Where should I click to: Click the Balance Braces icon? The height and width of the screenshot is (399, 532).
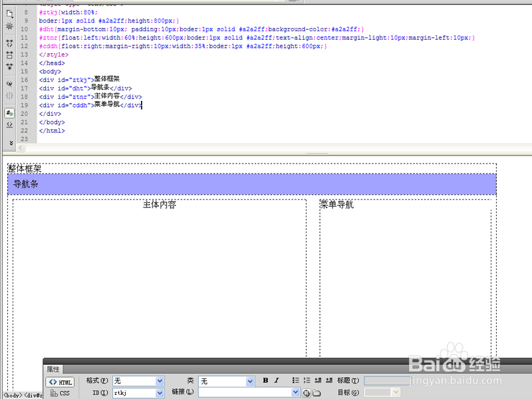(x=9, y=96)
